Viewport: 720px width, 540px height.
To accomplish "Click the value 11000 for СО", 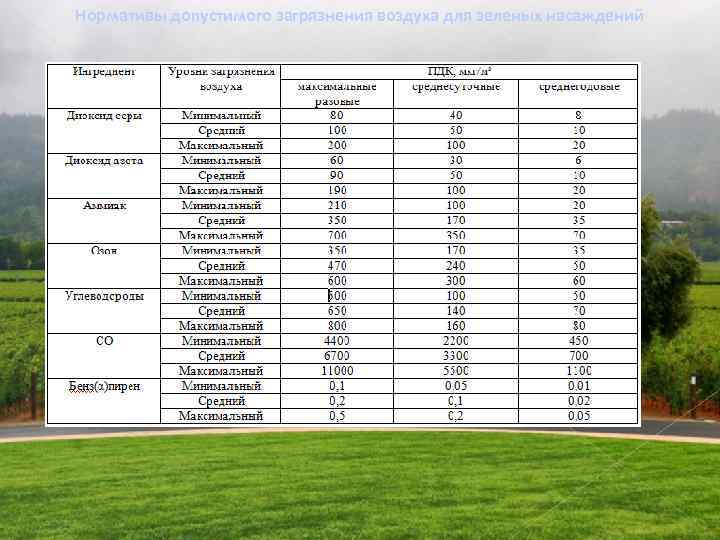I will (337, 371).
